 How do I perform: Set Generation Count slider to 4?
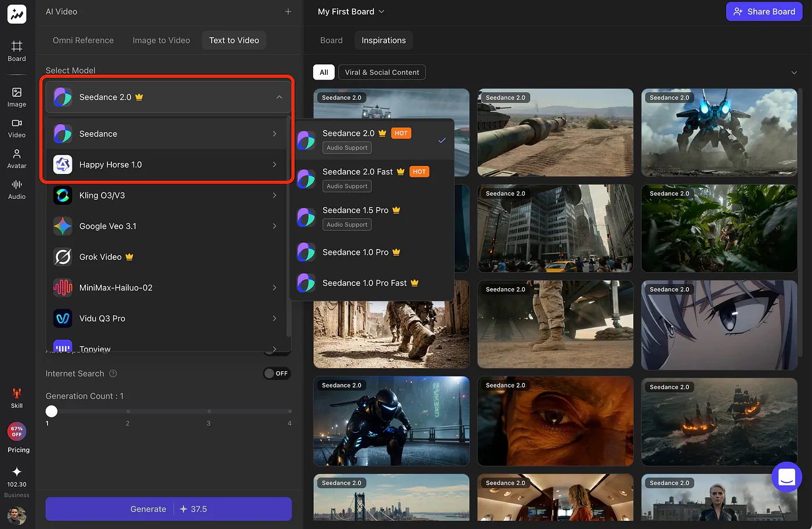point(289,411)
